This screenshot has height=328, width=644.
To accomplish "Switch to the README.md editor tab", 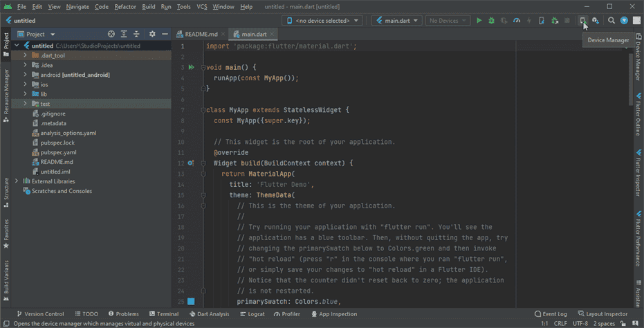I will pos(201,34).
